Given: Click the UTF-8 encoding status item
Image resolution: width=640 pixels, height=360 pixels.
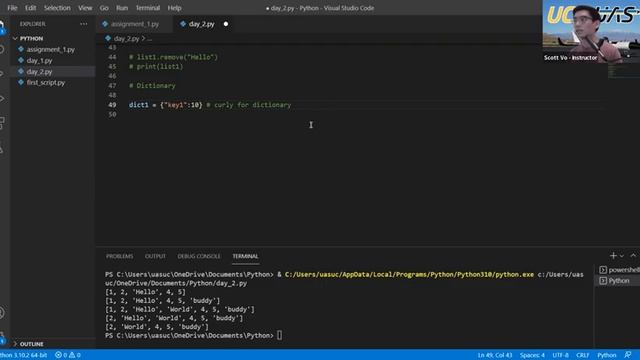Looking at the screenshot, I should [x=560, y=355].
